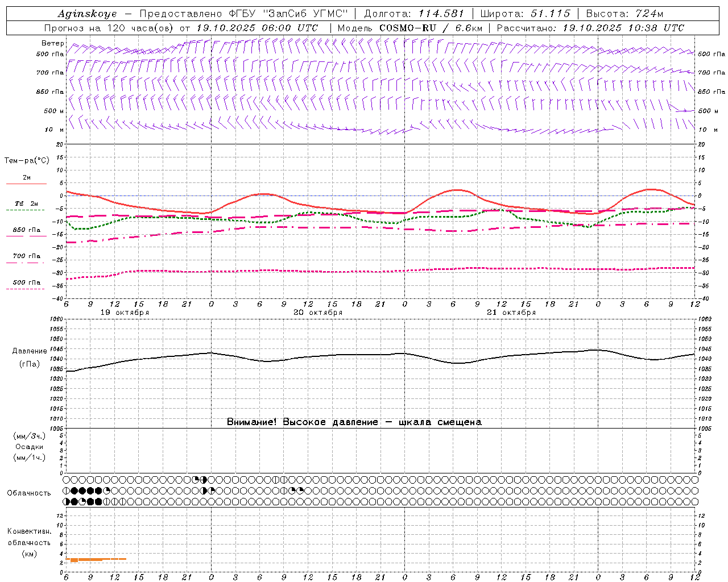Click the 'Долгота: 114.581' header field
This screenshot has height=582, width=728.
point(414,14)
